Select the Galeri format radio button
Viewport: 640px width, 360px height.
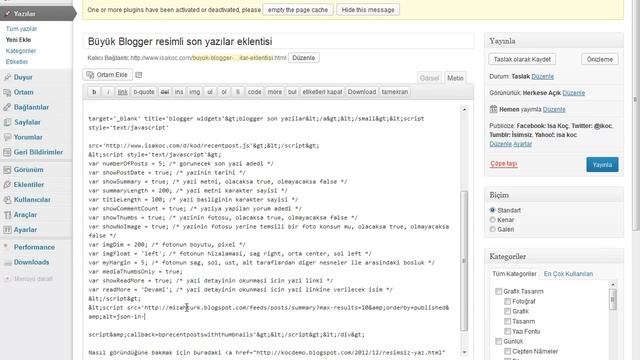tap(492, 229)
